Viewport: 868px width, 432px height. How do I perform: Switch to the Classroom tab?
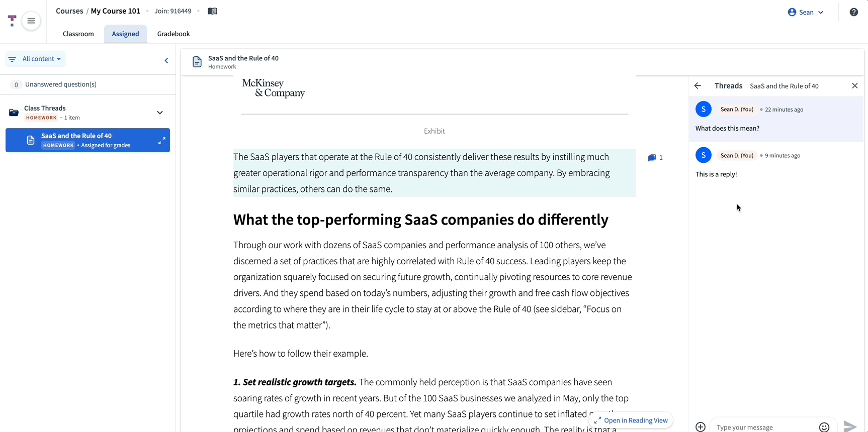click(78, 34)
